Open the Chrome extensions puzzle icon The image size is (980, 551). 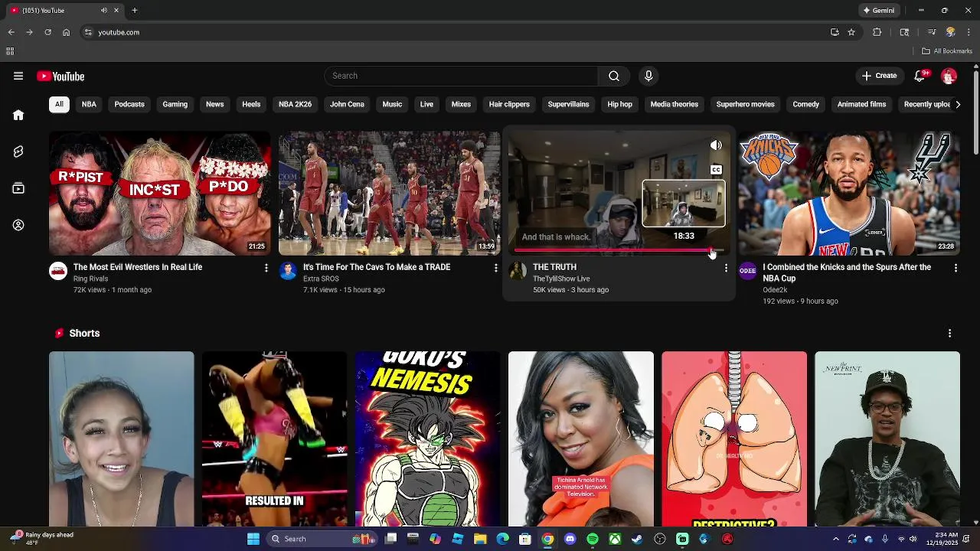[877, 32]
